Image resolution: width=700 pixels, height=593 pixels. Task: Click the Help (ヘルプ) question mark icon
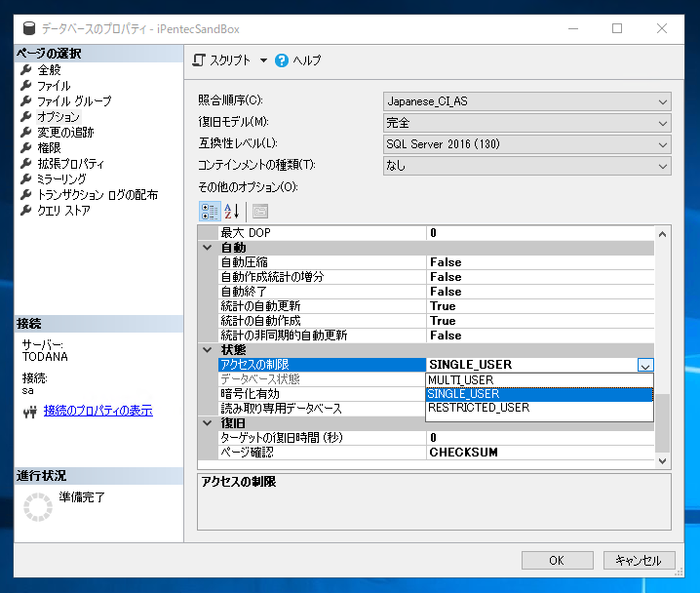coord(282,60)
